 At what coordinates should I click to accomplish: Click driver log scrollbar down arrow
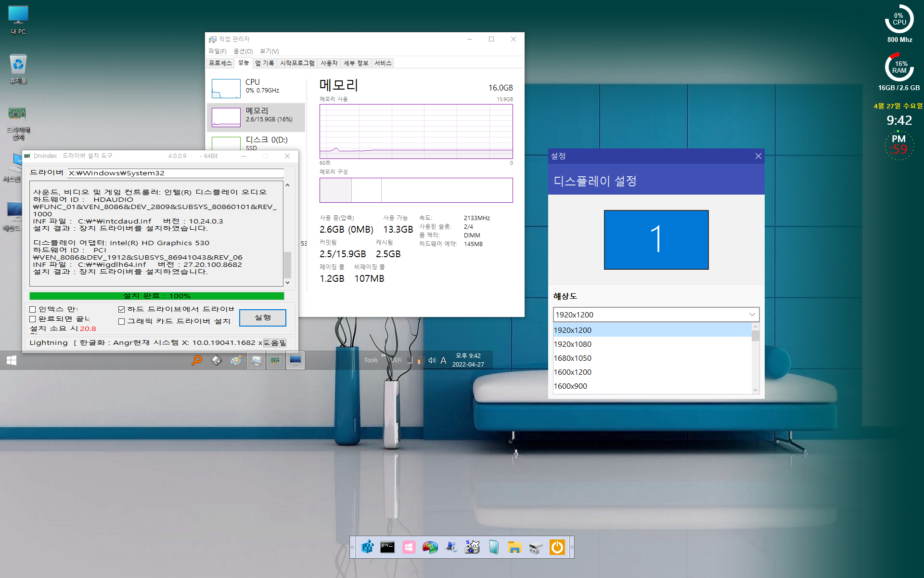point(287,283)
